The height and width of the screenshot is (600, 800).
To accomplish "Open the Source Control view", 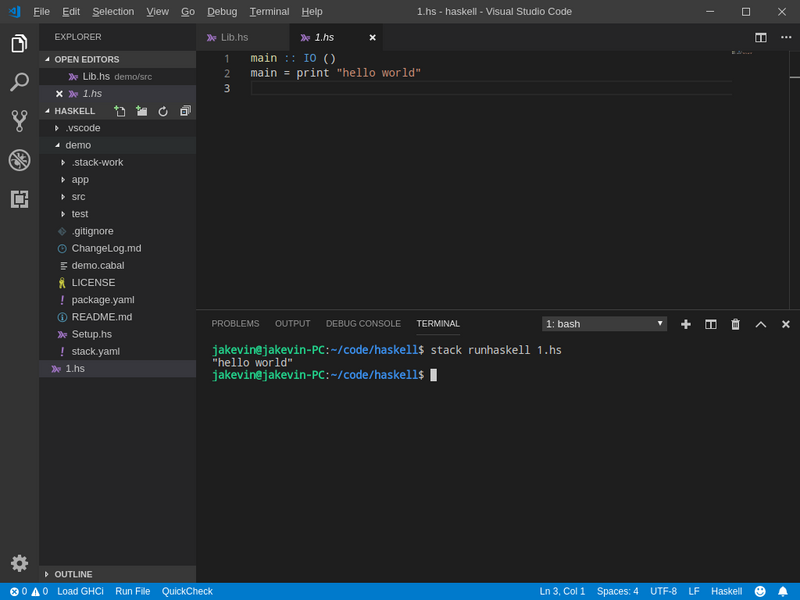I will coord(19,121).
